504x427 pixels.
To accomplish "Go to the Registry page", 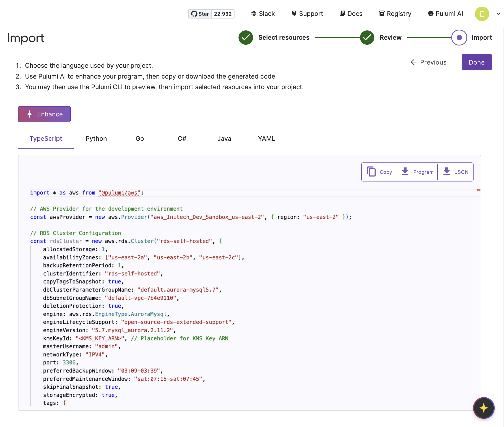I will pyautogui.click(x=395, y=14).
